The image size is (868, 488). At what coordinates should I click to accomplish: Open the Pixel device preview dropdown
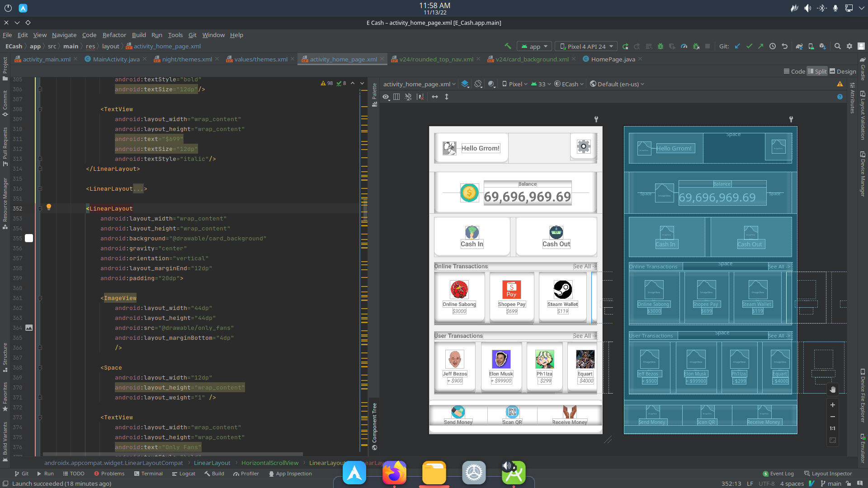(x=515, y=84)
